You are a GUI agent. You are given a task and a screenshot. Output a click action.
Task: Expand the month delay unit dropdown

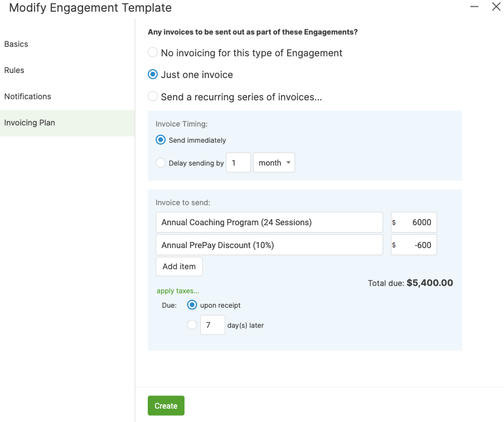point(274,163)
